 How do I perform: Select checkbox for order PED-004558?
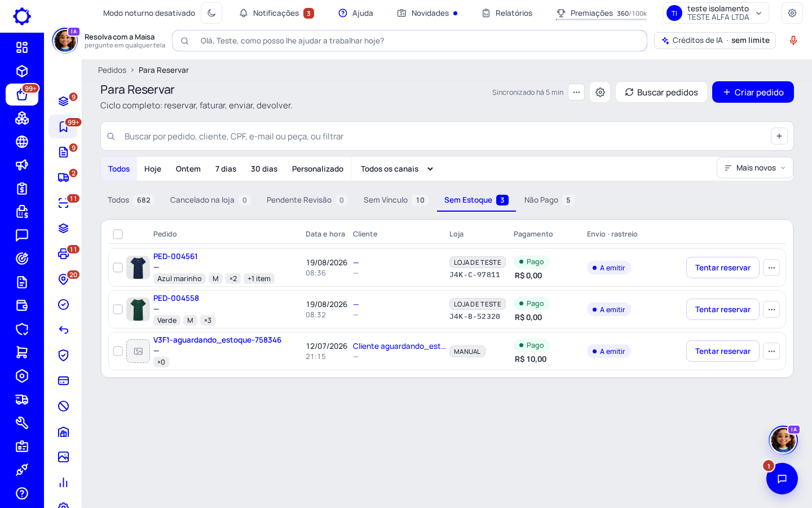(118, 309)
